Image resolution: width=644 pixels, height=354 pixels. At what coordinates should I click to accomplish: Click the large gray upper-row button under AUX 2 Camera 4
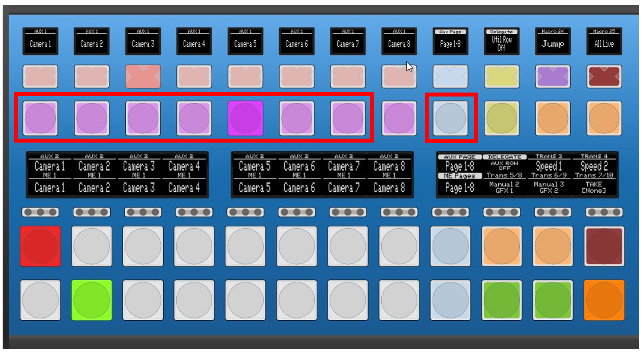pos(194,246)
